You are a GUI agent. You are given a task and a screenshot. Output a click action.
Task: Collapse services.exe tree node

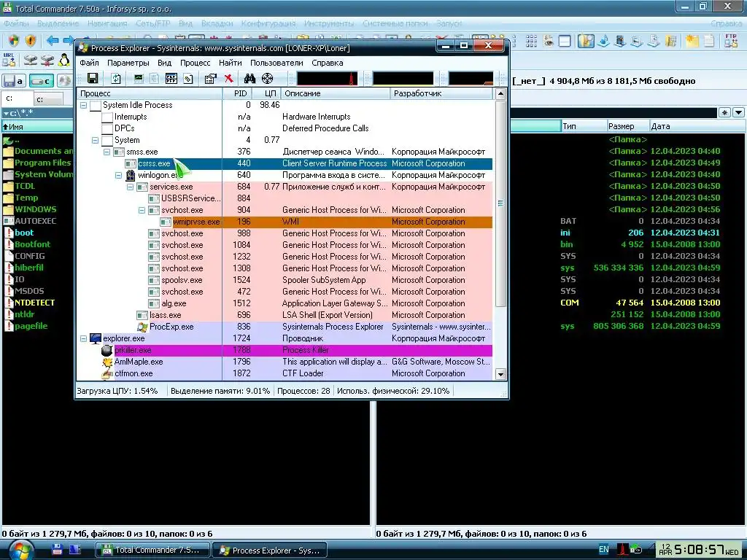click(130, 187)
